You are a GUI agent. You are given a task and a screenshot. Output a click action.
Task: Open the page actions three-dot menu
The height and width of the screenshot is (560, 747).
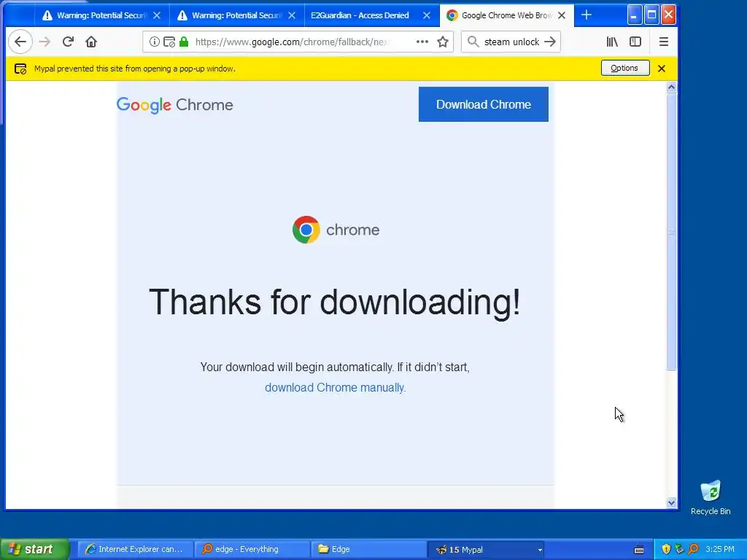point(422,42)
